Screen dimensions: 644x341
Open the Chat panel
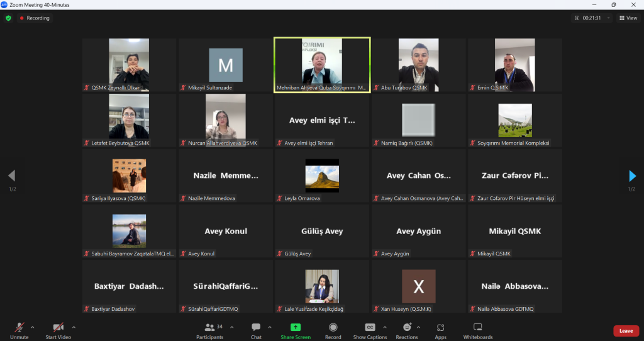(256, 327)
